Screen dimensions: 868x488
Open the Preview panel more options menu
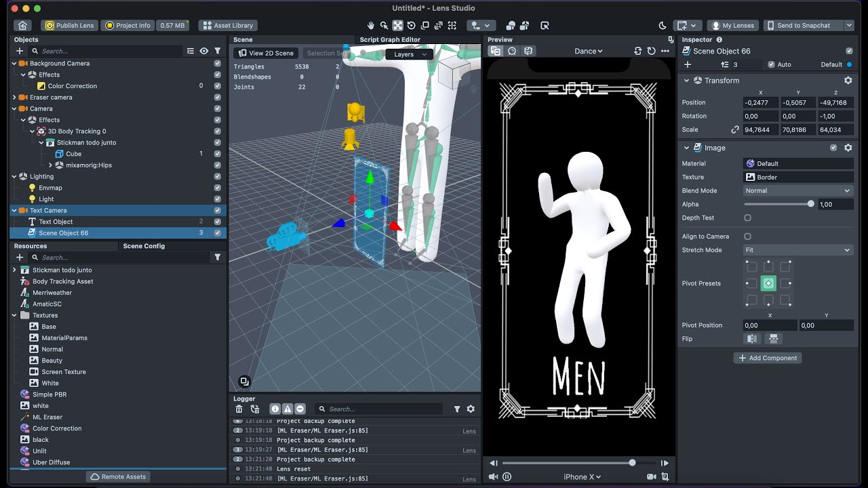pyautogui.click(x=665, y=51)
